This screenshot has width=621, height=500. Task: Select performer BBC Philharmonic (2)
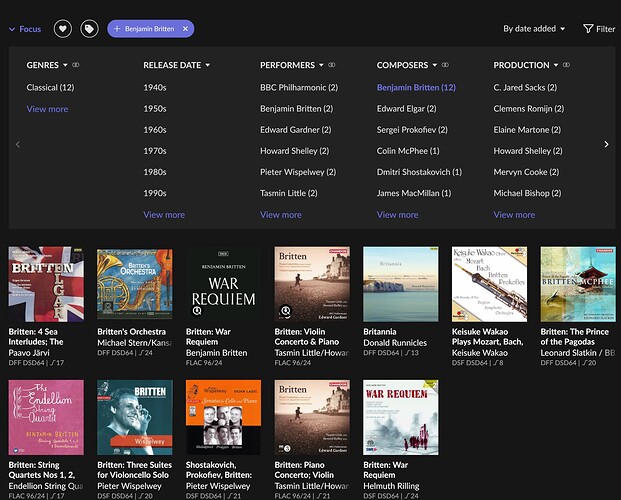(x=299, y=88)
